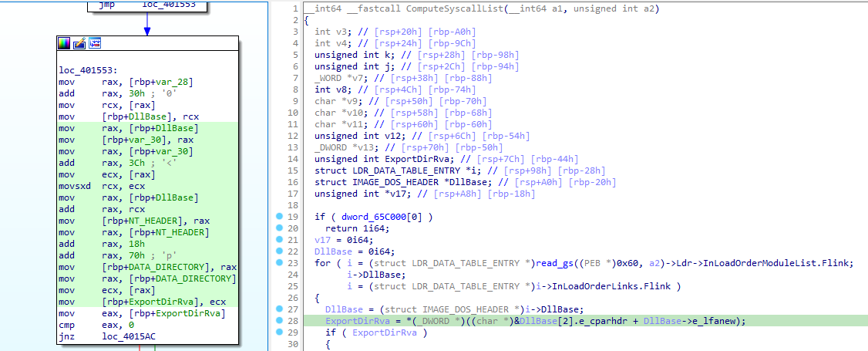868x351 pixels.
Task: Select instruction mov [rbp+DllBase], rcx
Action: [x=129, y=116]
